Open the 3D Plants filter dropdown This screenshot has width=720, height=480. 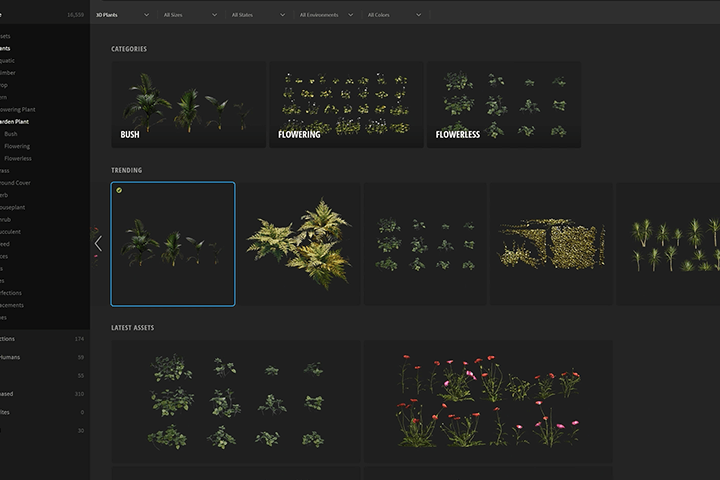122,15
